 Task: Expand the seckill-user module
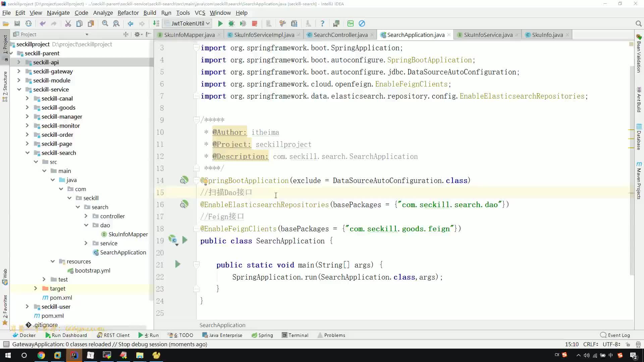pos(27,306)
